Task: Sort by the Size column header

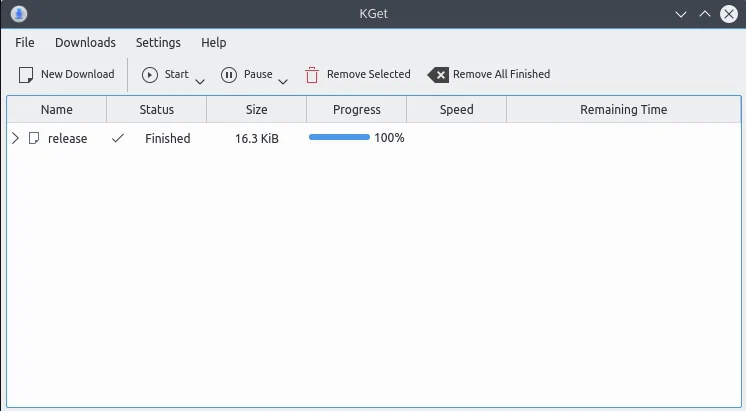Action: 256,109
